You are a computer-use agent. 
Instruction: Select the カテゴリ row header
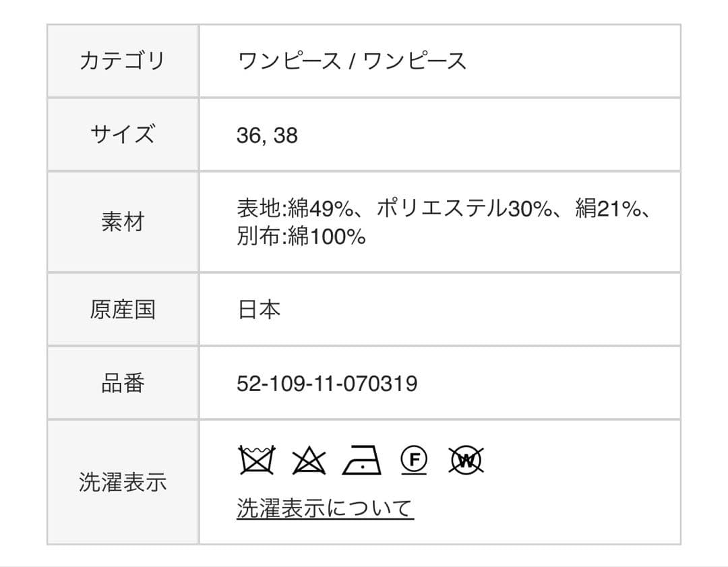[x=121, y=60]
